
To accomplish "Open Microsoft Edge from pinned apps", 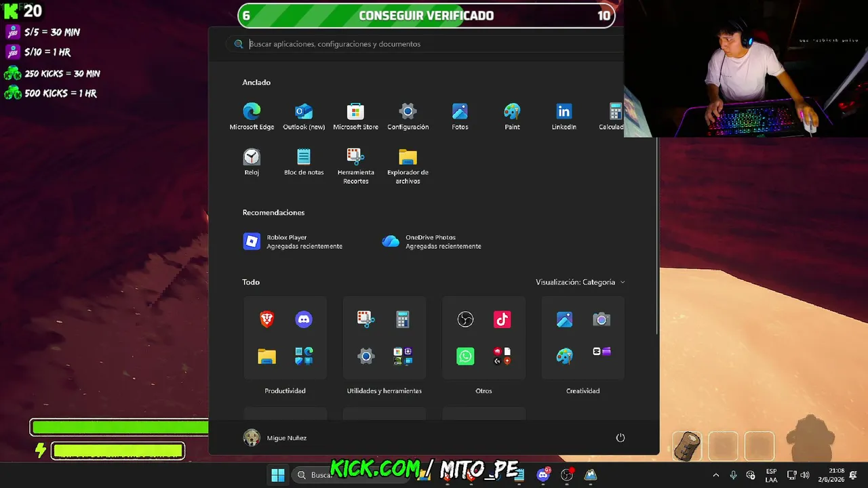I will pos(252,116).
